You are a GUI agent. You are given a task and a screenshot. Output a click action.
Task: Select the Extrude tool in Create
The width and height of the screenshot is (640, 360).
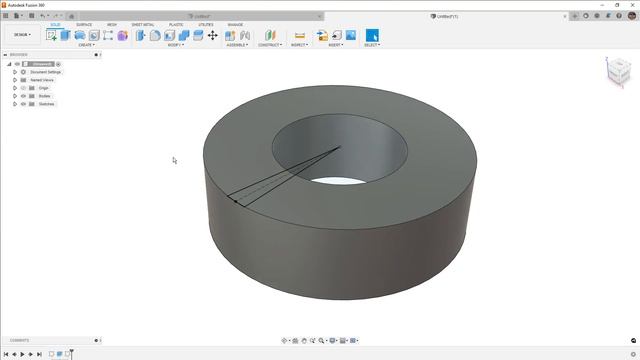pyautogui.click(x=65, y=36)
